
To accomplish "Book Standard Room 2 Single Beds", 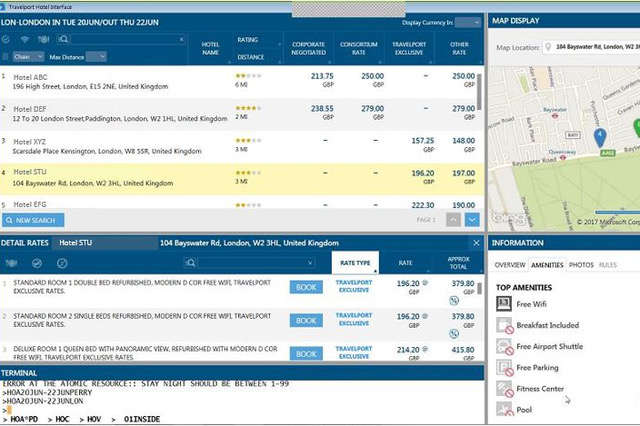I will pyautogui.click(x=306, y=321).
